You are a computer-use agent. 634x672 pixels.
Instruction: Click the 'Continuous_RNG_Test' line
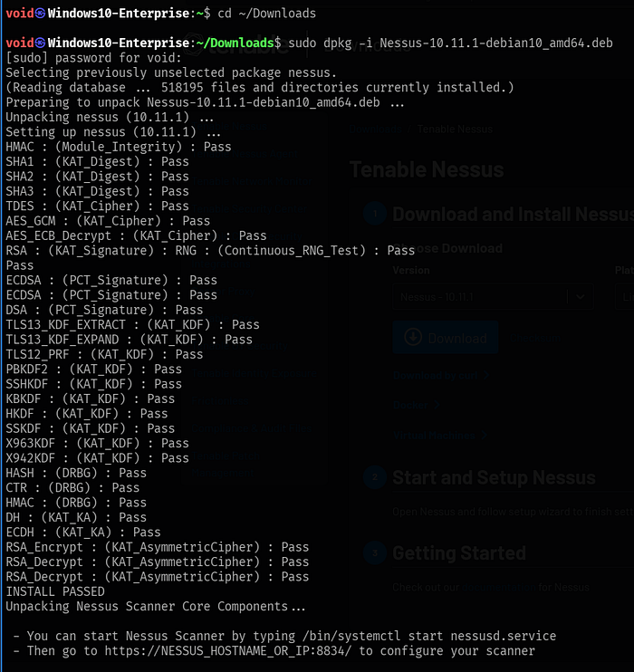210,251
